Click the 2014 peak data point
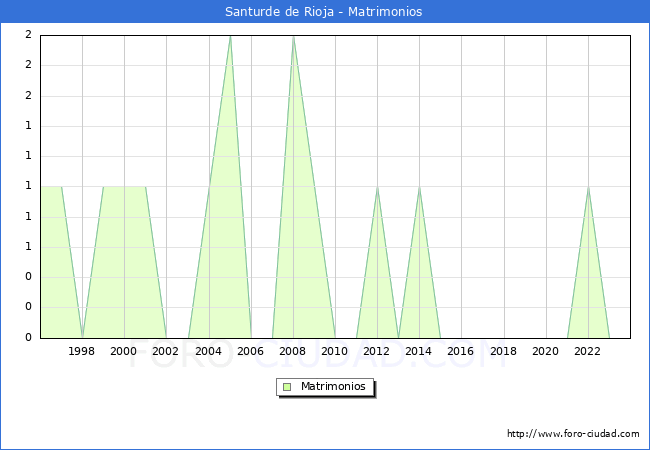 point(420,187)
